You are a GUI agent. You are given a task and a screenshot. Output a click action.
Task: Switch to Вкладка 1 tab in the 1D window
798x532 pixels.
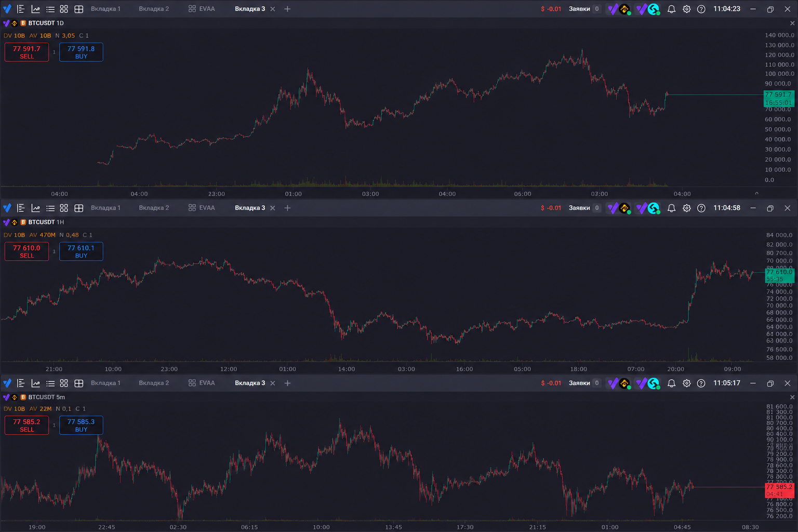pos(105,9)
